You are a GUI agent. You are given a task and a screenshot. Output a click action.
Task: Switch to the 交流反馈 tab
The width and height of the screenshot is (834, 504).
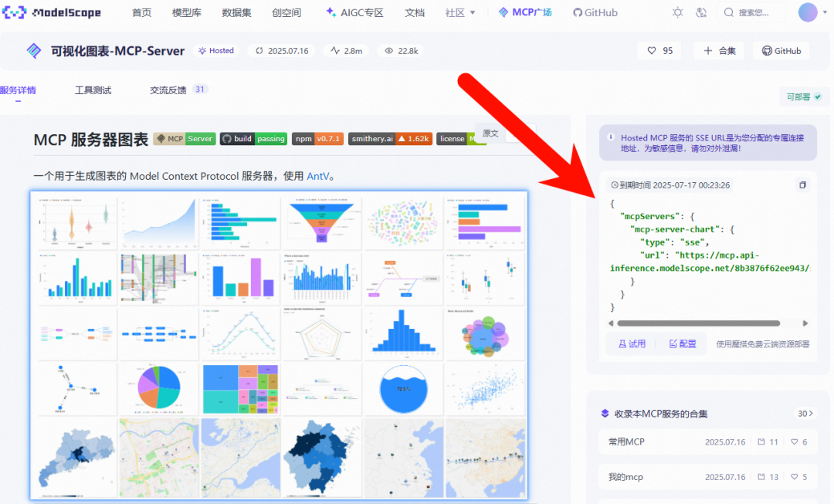pyautogui.click(x=168, y=90)
